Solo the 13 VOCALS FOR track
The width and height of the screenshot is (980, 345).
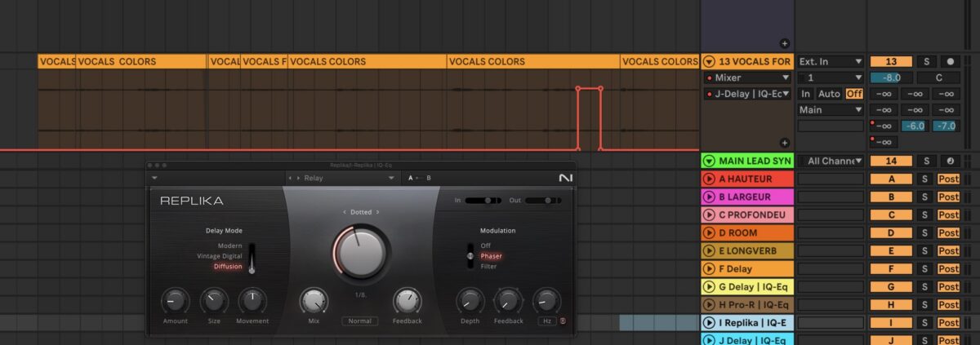926,61
